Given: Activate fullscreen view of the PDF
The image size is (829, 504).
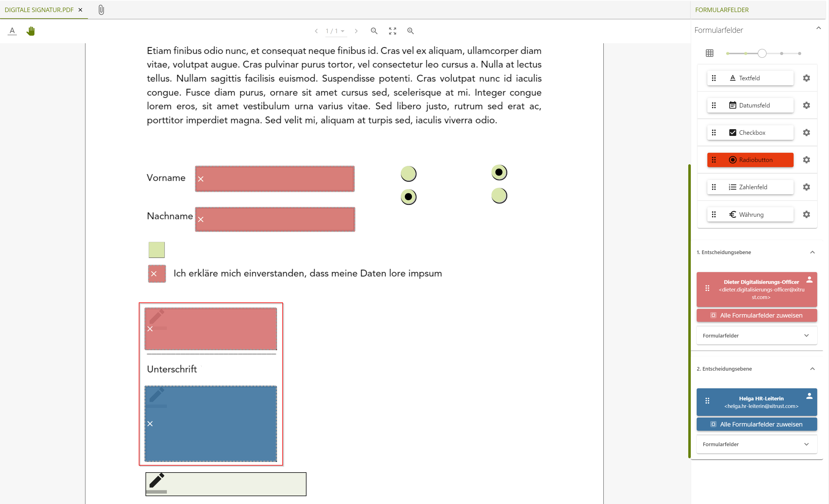Looking at the screenshot, I should coord(392,31).
